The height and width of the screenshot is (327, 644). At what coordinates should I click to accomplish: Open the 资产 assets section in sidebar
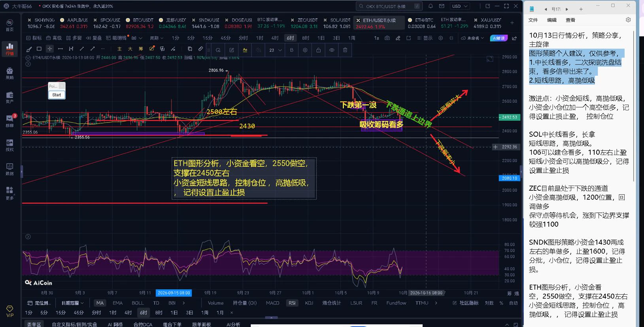(9, 97)
